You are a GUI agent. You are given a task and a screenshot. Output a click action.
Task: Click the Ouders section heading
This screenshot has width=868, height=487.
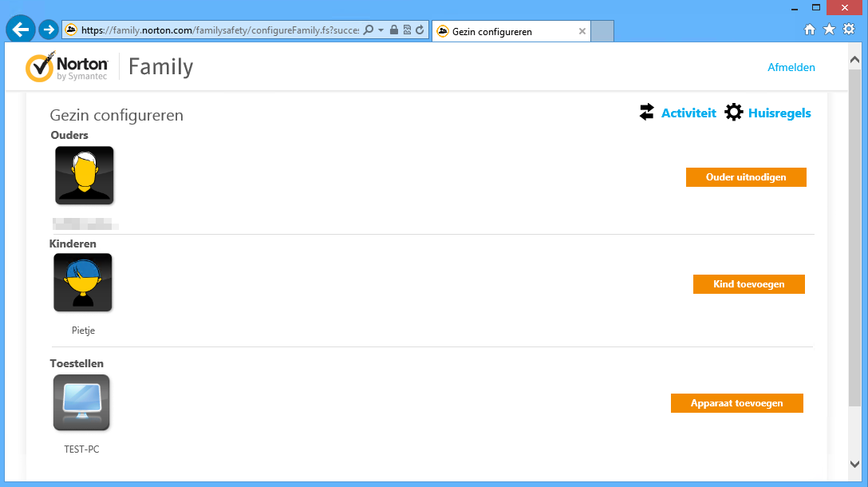pos(69,135)
